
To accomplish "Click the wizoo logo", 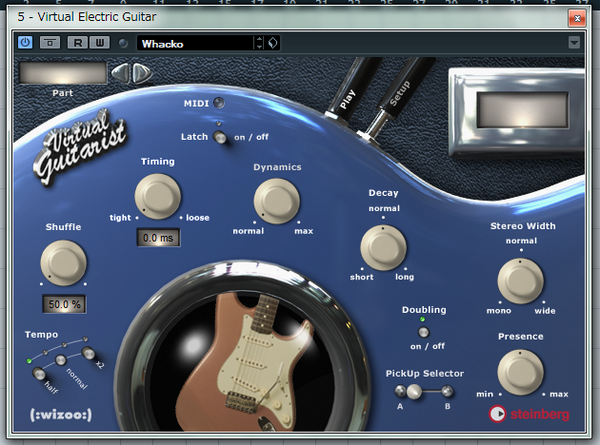I will point(61,415).
